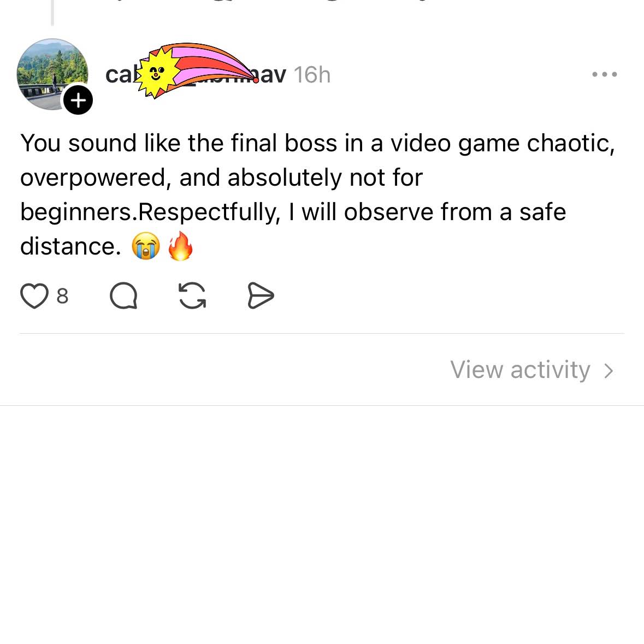Follow user via plus badge on avatar
The width and height of the screenshot is (644, 644).
78,100
